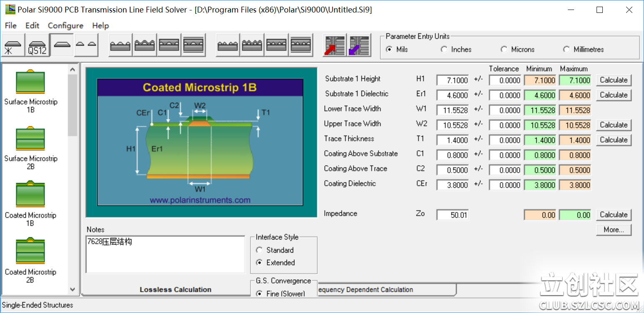Screen dimensions: 644x313
Task: Click the H1 tolerance field
Action: (505, 80)
